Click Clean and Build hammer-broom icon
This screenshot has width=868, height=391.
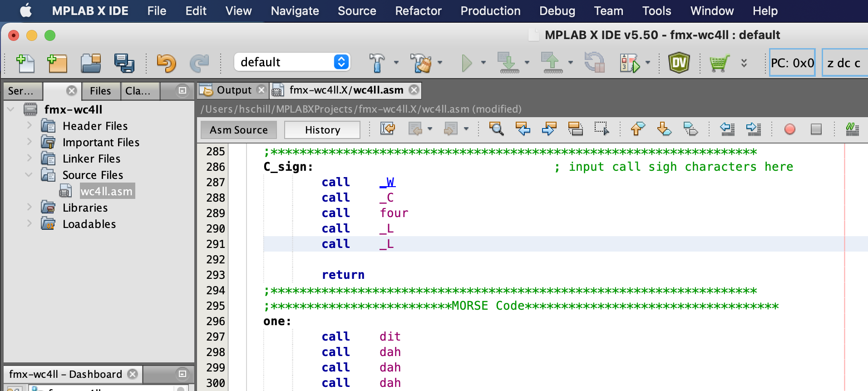421,63
